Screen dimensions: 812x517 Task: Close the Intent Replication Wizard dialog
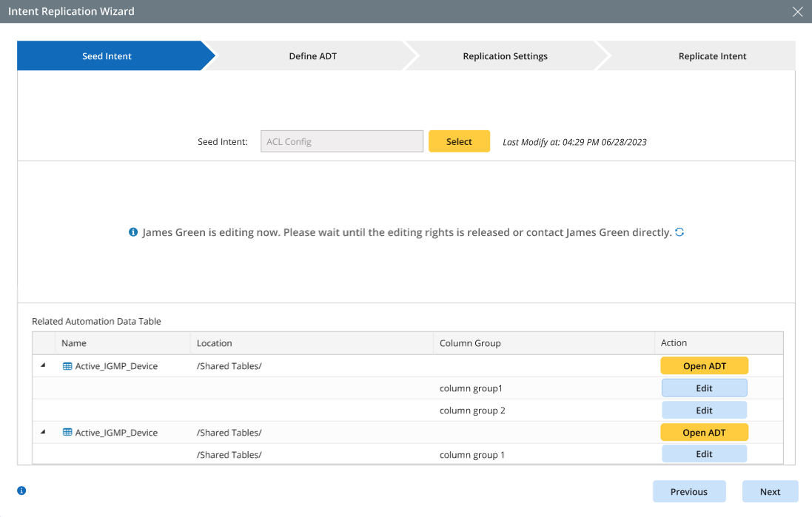click(x=797, y=12)
